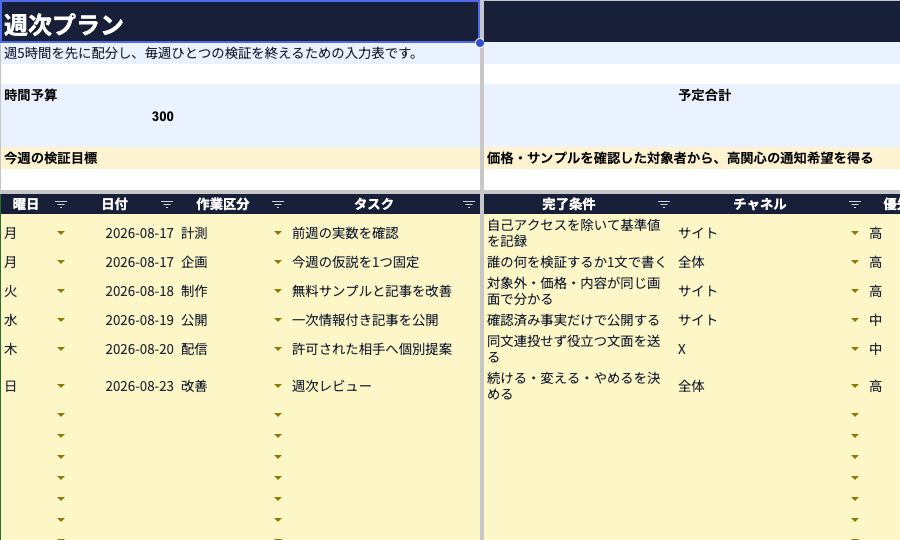Open the filter icon in チャネル header
Viewport: 900px width, 540px height.
(x=855, y=204)
